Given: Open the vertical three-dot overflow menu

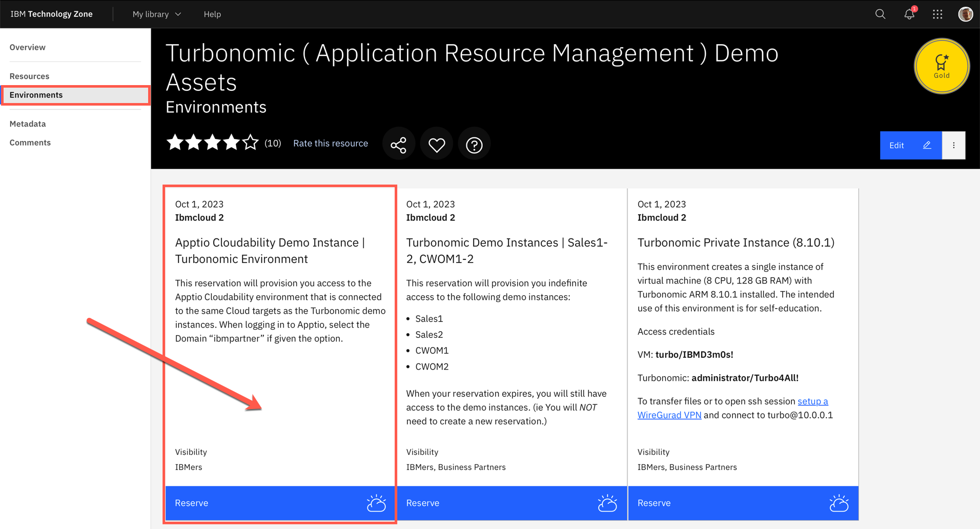Looking at the screenshot, I should click(954, 145).
